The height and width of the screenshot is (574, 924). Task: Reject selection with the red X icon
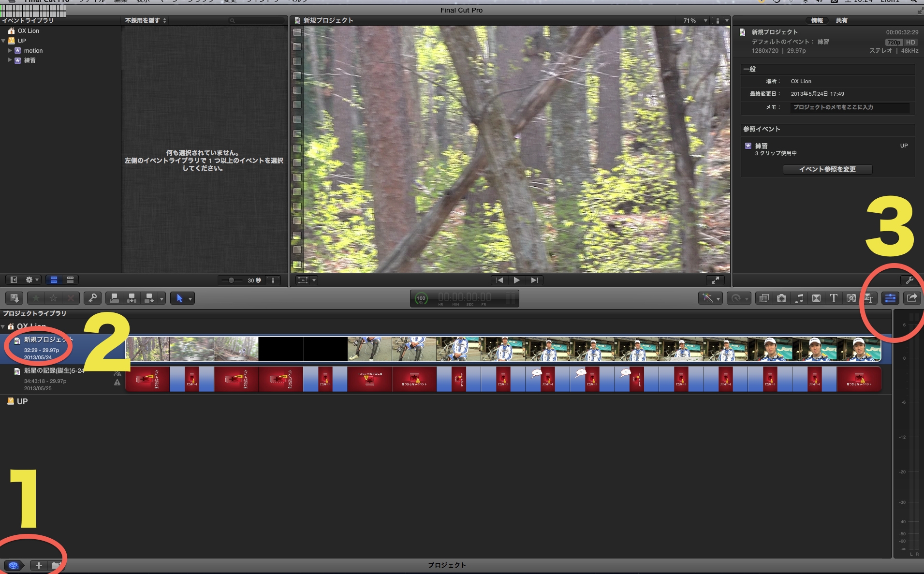coord(71,298)
